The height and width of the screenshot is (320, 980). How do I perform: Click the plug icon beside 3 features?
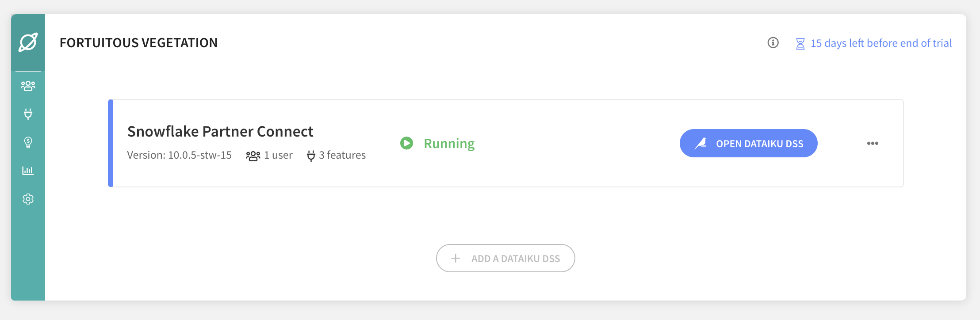311,156
